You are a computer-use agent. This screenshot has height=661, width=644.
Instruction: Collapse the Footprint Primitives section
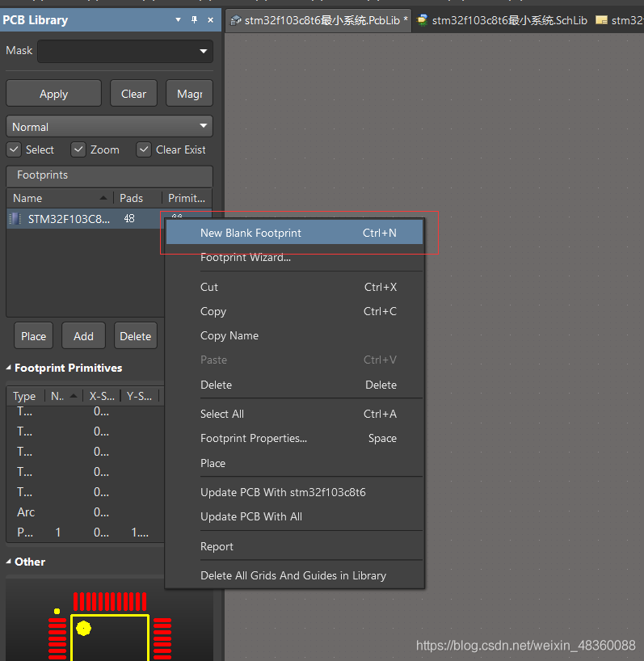click(x=8, y=368)
